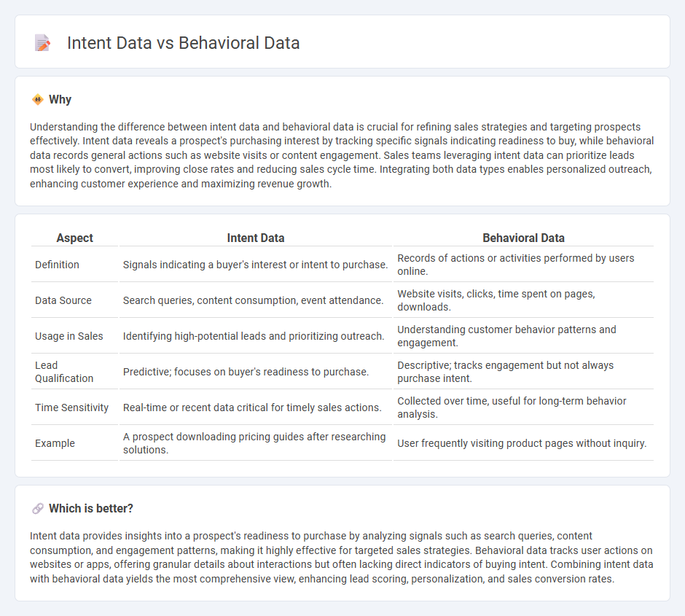Screen dimensions: 685x616
Task: Select the Usage in Sales row label
Action: coord(69,336)
